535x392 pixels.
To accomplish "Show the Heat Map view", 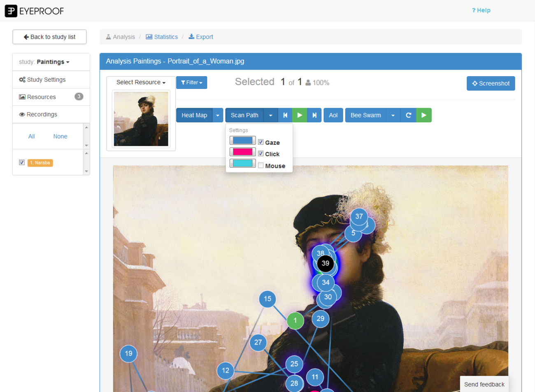I will click(194, 115).
